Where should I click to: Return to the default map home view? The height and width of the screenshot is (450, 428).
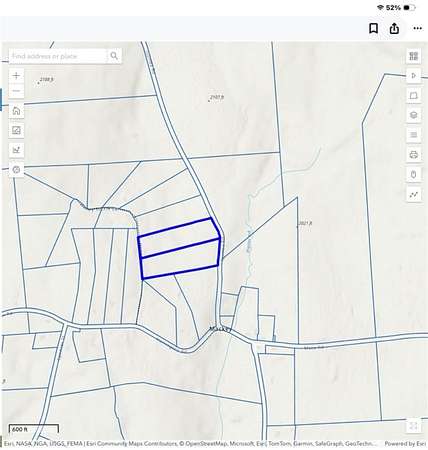click(x=16, y=111)
